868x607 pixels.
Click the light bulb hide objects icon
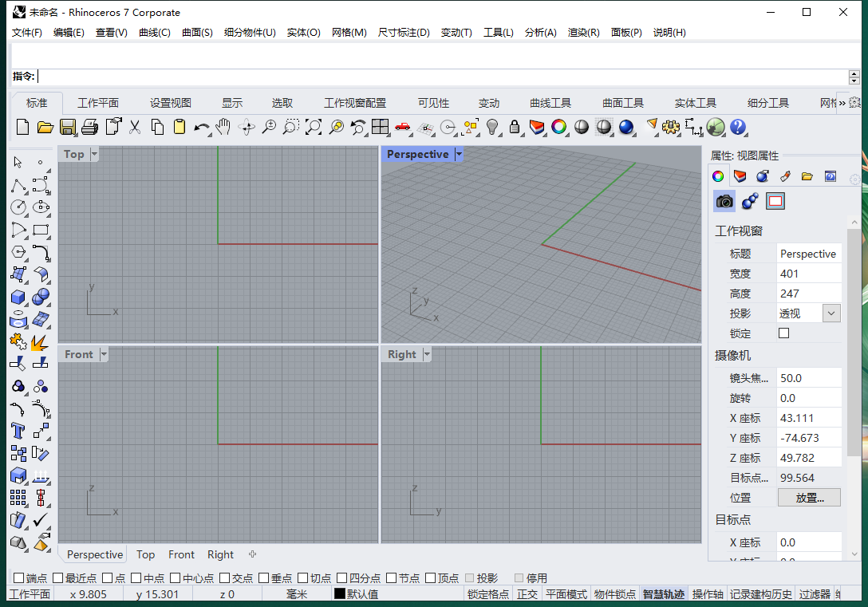[x=492, y=128]
